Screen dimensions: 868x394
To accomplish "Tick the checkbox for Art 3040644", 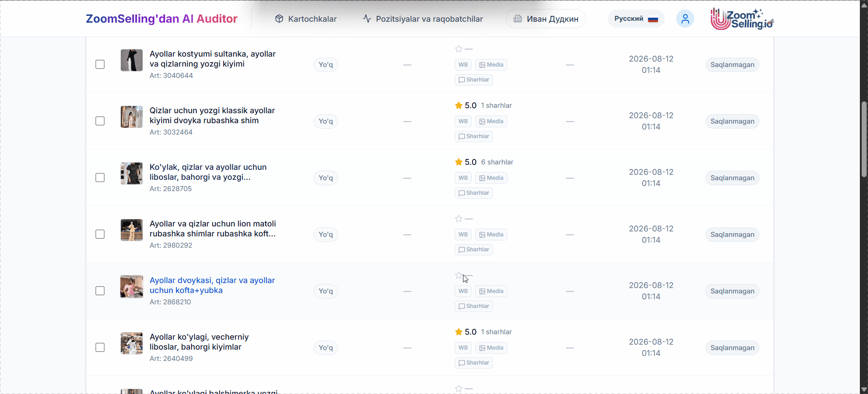I will click(100, 64).
